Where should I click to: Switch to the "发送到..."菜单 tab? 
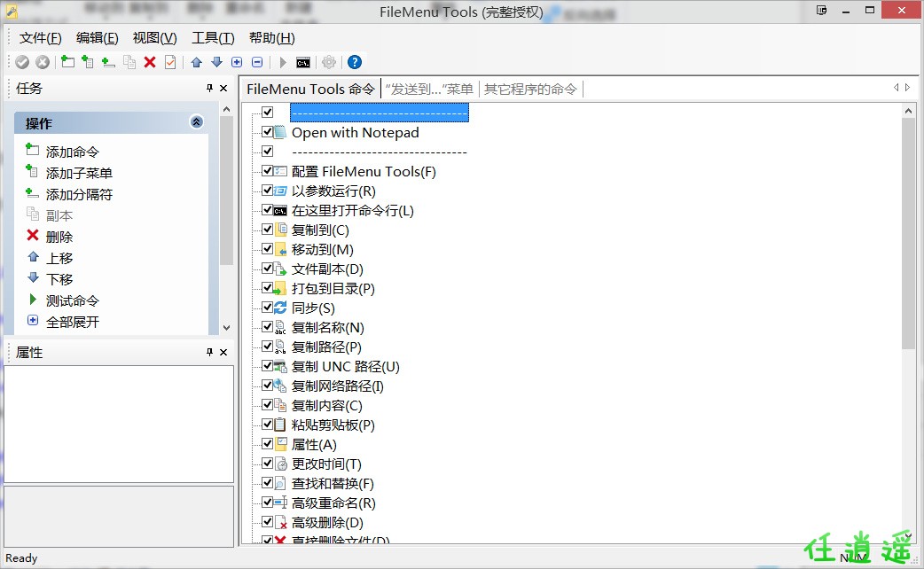(x=429, y=89)
